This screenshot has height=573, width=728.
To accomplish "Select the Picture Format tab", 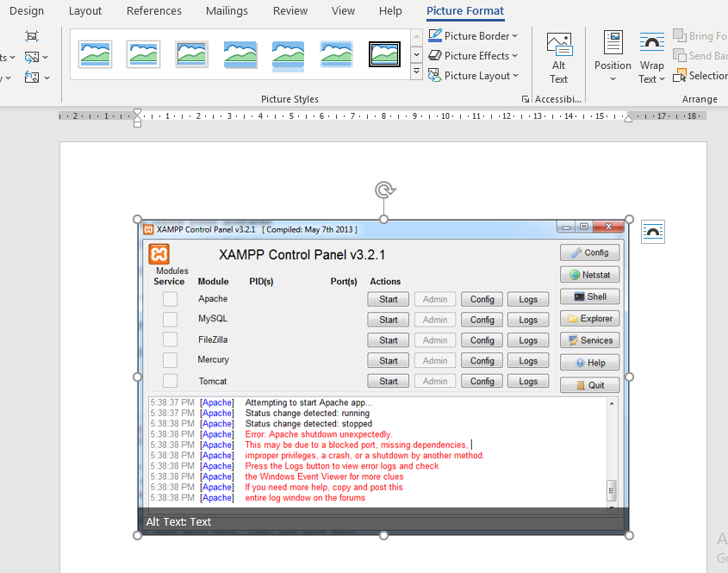I will (x=465, y=10).
